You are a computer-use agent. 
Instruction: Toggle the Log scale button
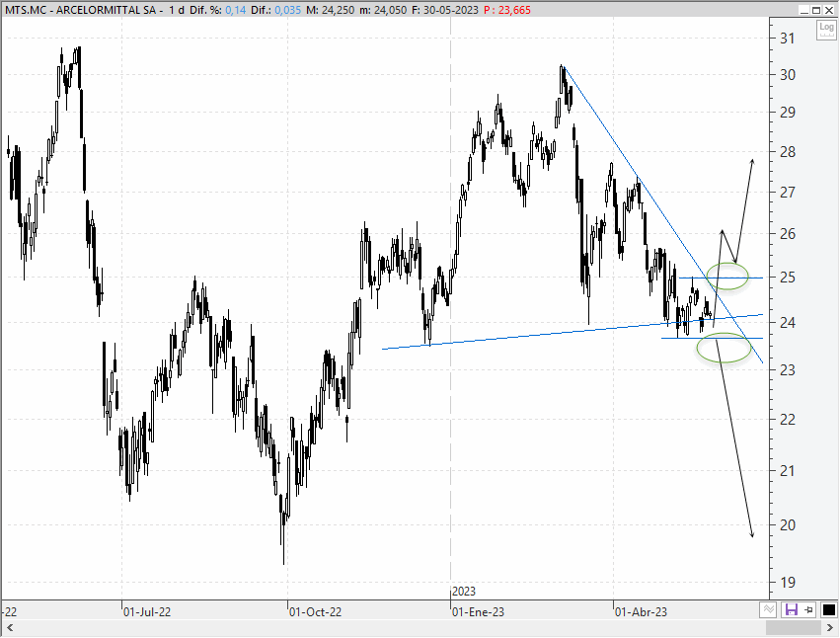click(x=826, y=29)
